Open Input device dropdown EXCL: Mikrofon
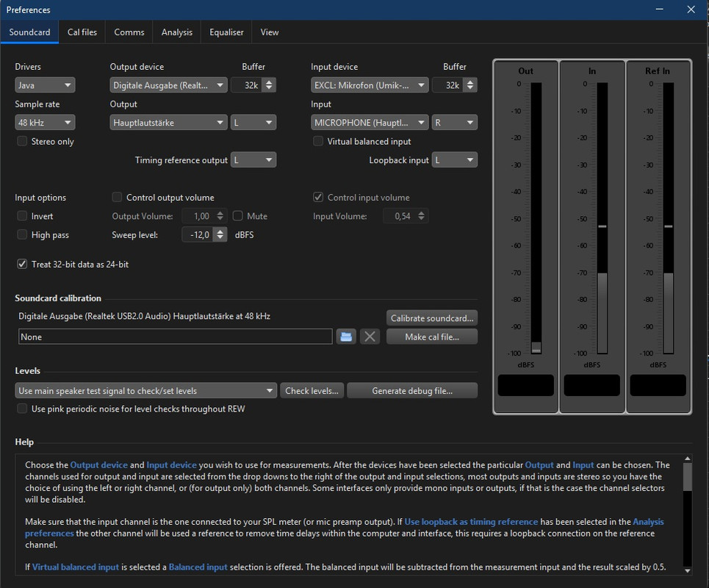The height and width of the screenshot is (588, 709). point(370,85)
